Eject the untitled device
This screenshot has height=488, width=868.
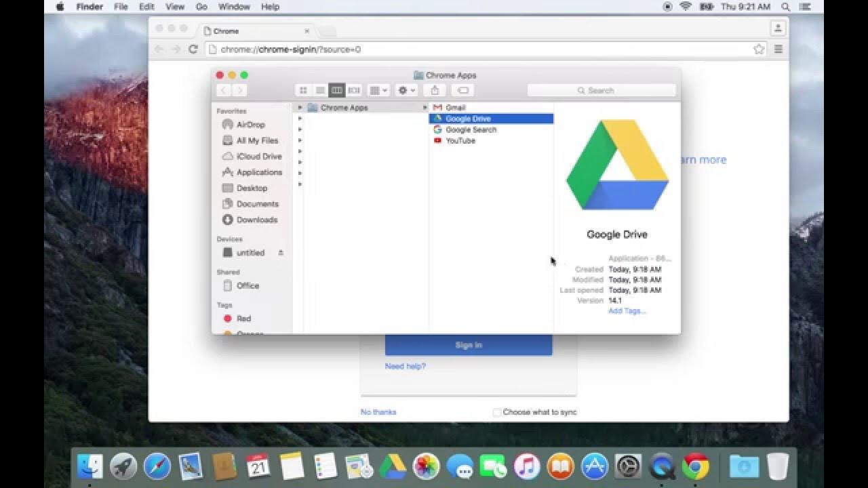[x=281, y=253]
